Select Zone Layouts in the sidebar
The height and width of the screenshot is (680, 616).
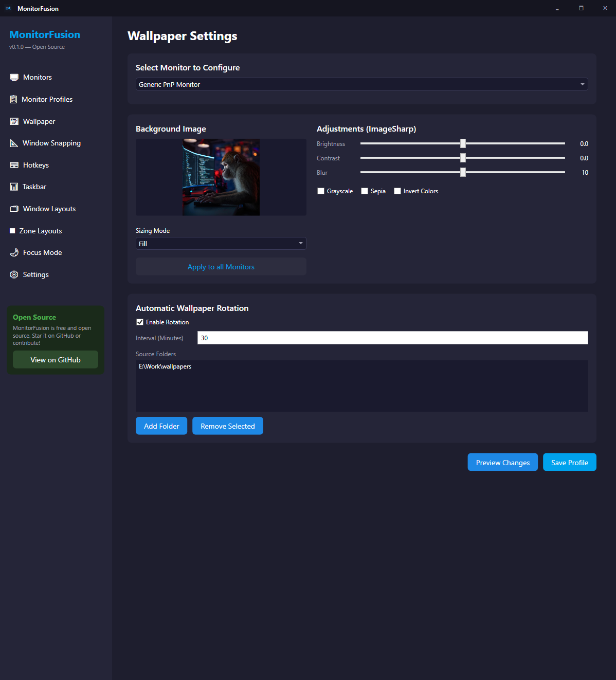click(x=13, y=230)
